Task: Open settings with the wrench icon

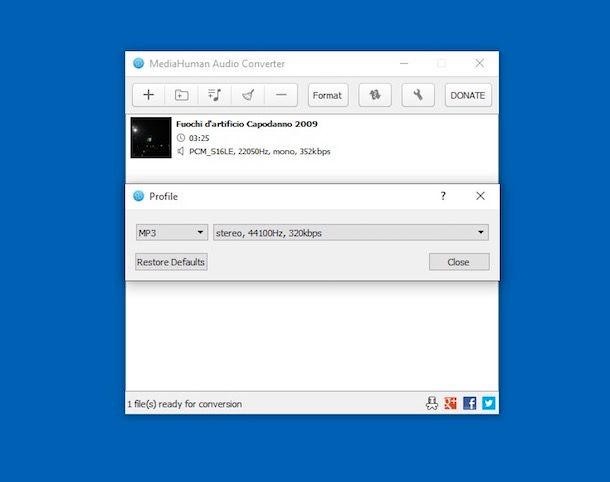Action: (418, 95)
